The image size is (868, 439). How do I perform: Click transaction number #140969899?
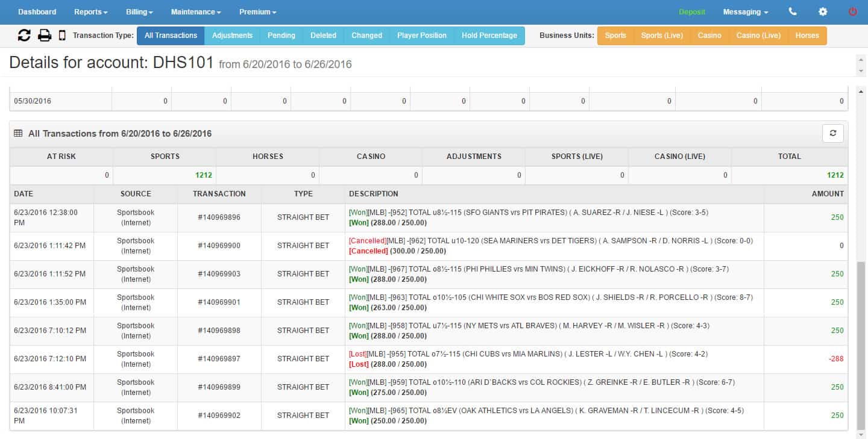pyautogui.click(x=219, y=387)
